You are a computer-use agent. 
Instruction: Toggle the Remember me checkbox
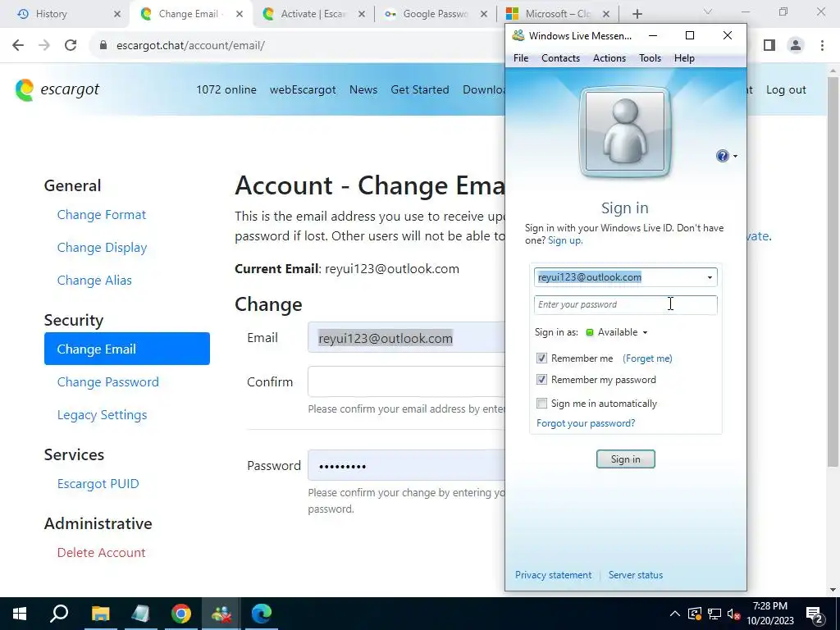[541, 358]
